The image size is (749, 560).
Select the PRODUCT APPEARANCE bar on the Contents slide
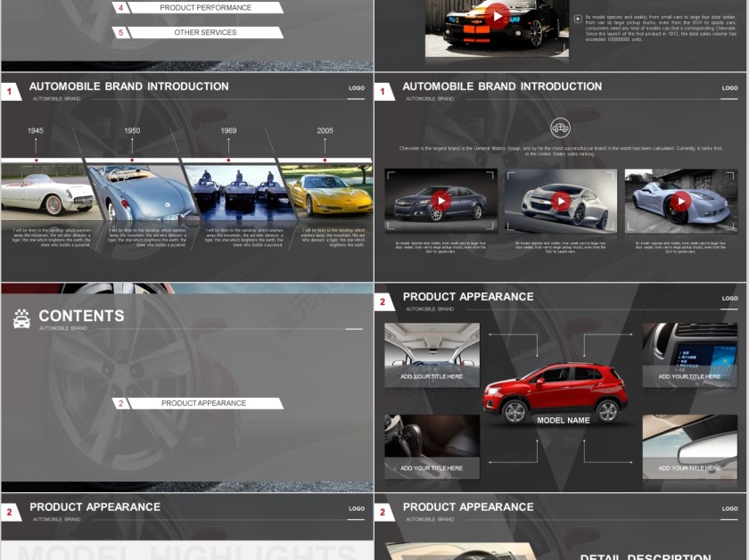tap(204, 403)
